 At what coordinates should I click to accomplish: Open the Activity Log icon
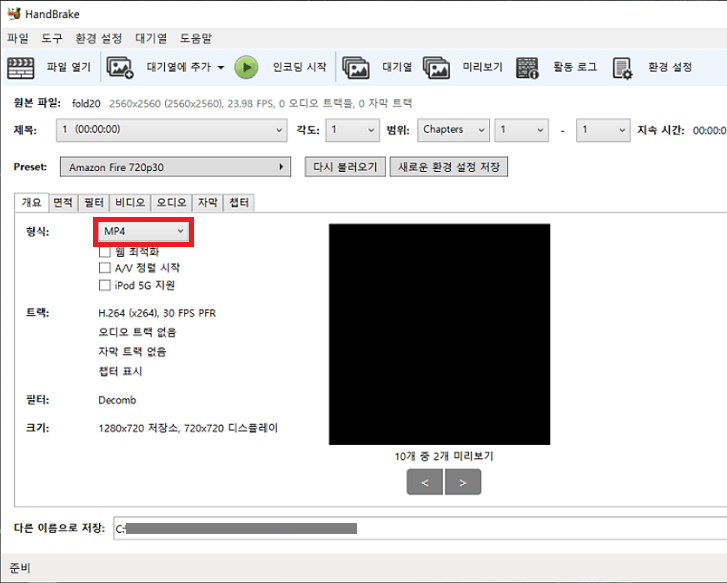pyautogui.click(x=527, y=68)
